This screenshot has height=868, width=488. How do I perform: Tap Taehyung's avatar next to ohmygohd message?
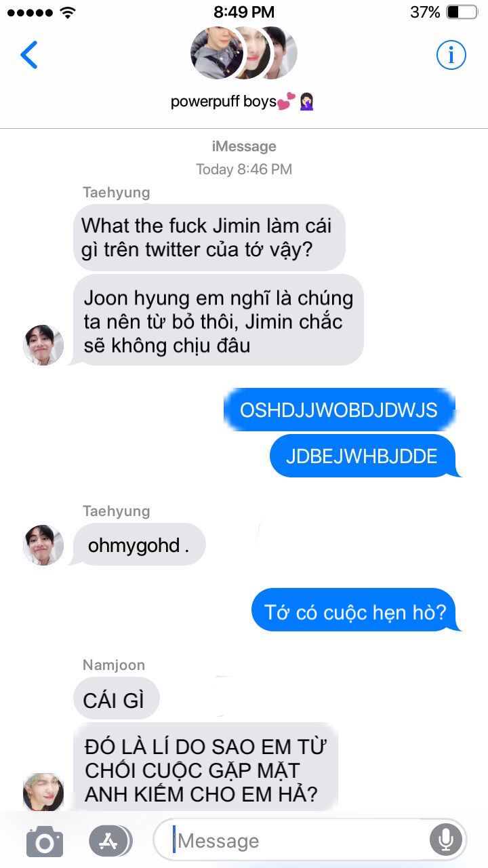[x=44, y=545]
